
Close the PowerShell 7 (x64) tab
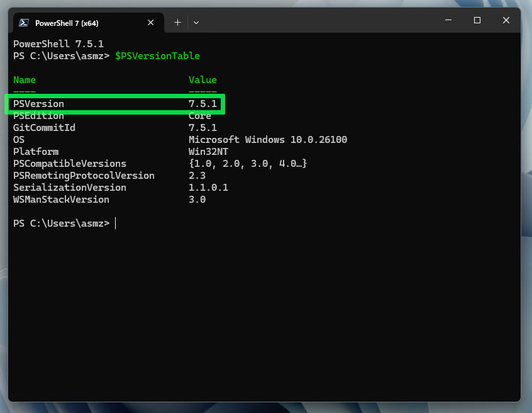151,22
